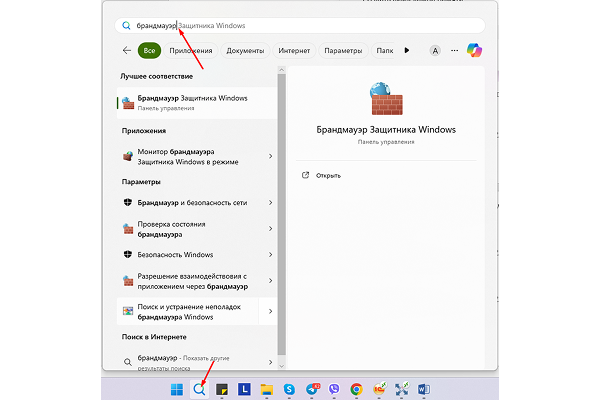This screenshot has height=400, width=600.
Task: Click troubleshooter icon beside Поиск и устранение неполадок
Action: 128,311
